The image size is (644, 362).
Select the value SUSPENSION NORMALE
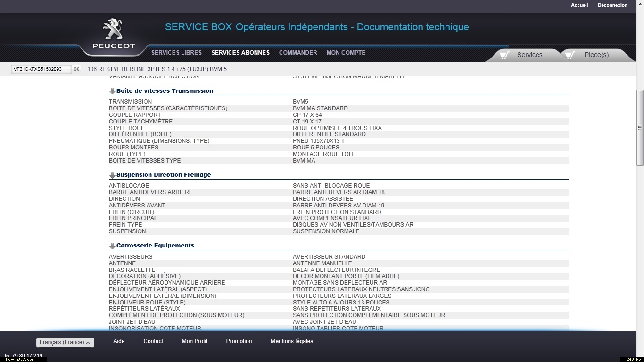point(326,231)
